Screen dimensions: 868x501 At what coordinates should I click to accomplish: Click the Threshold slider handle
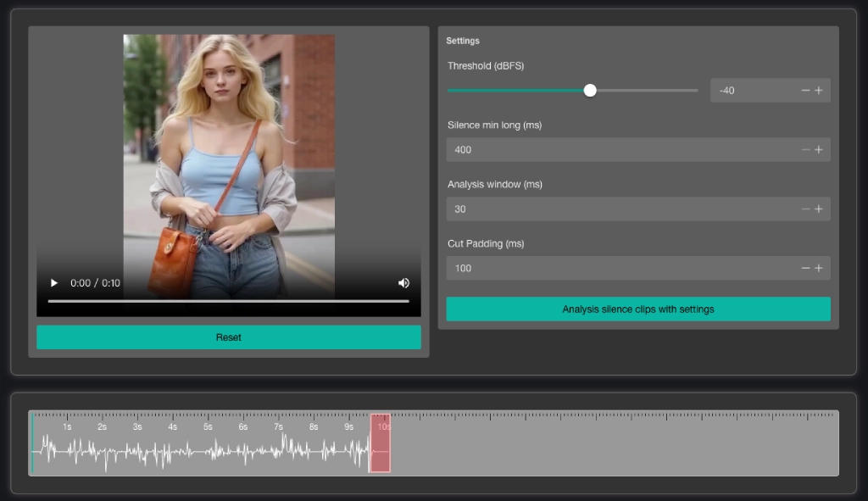point(590,91)
